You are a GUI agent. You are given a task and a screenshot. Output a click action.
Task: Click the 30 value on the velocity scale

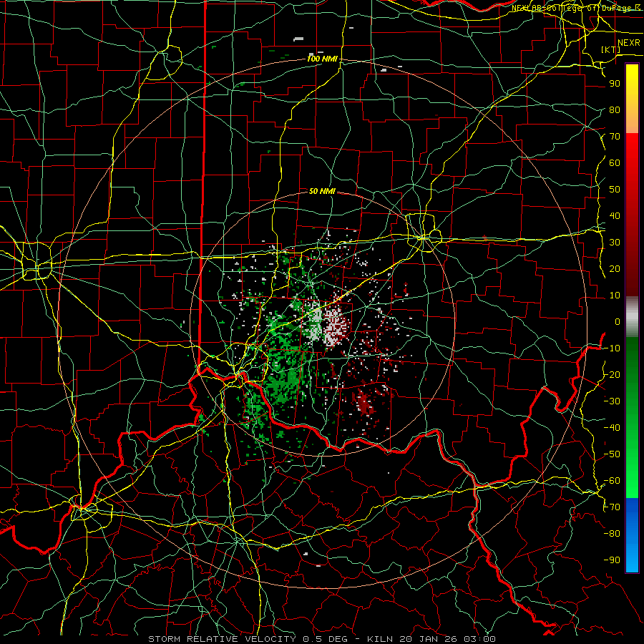pos(615,243)
